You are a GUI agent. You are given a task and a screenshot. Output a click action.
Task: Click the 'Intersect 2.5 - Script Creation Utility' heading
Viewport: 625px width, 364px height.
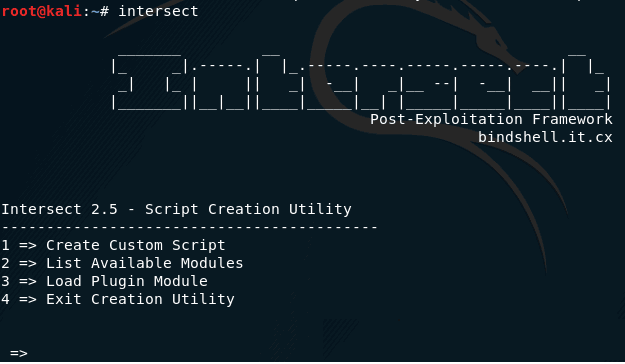click(x=176, y=209)
